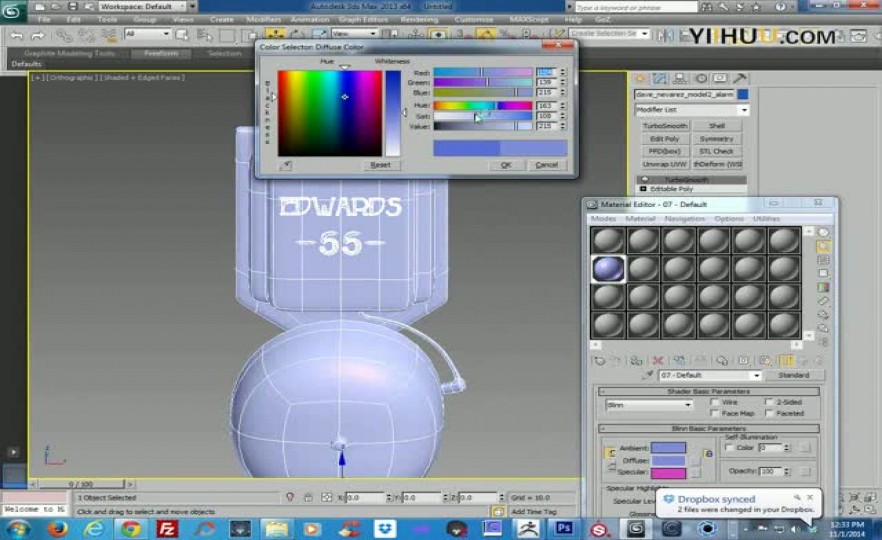
Task: Click the red Reset Map/Material X icon
Action: click(x=658, y=361)
